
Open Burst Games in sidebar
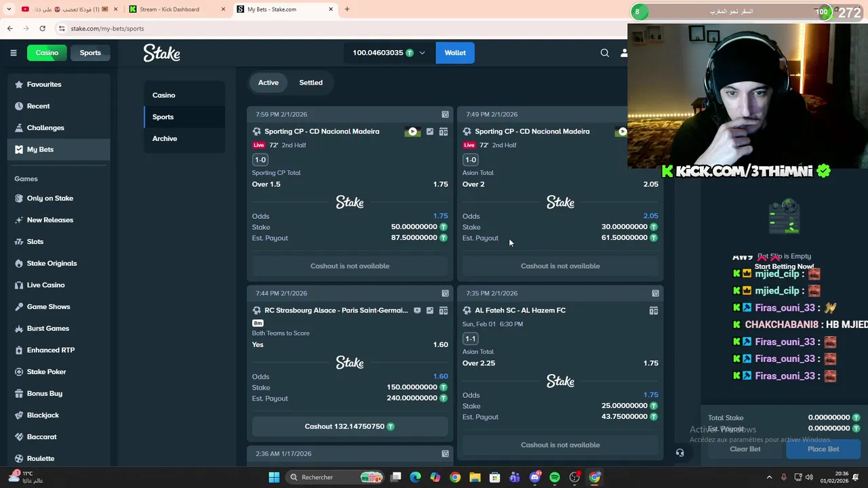pyautogui.click(x=58, y=328)
